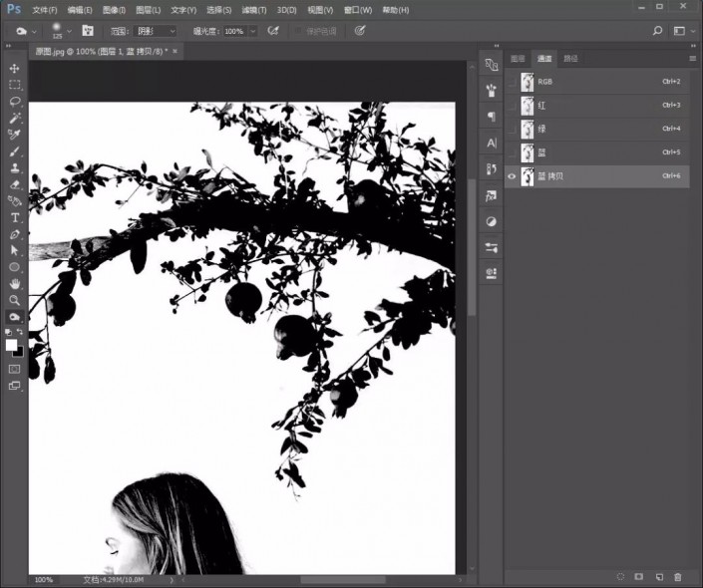Viewport: 703px width, 588px height.
Task: Pick the Clone Stamp tool
Action: [x=15, y=167]
